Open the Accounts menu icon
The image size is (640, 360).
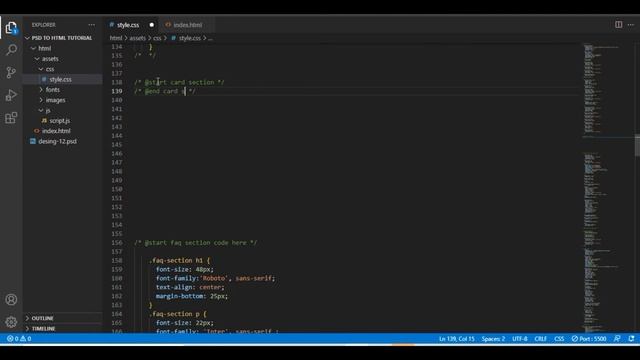(x=11, y=300)
